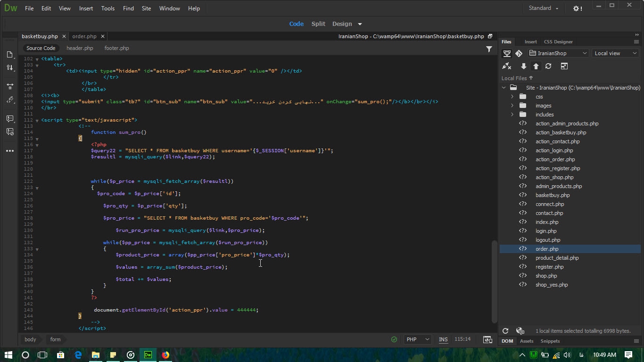
Task: Switch to CSS Designer panel tab
Action: coord(558,41)
